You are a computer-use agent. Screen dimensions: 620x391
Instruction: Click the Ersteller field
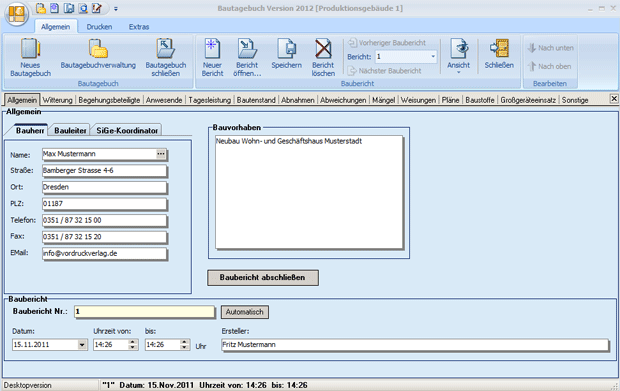point(415,345)
